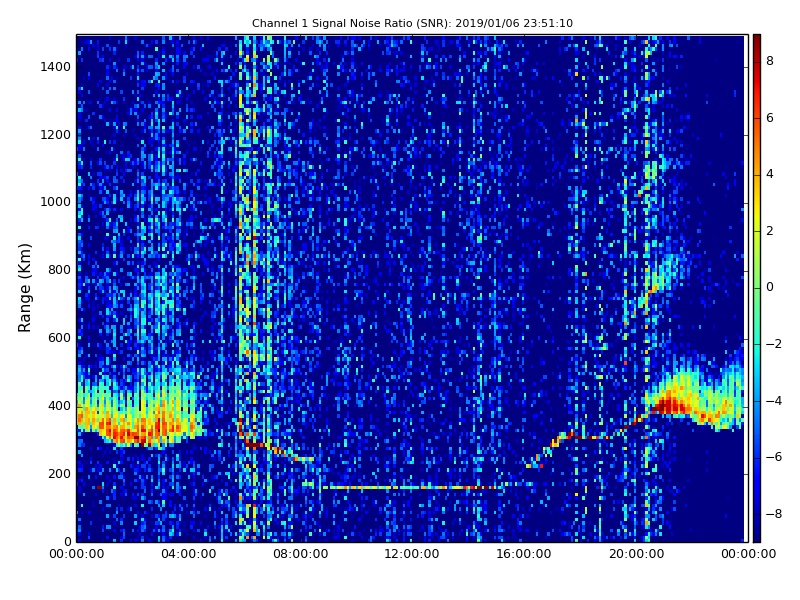Screen dimensions: 800x600
Task: Click the 600 range tick label
Action: pos(59,338)
